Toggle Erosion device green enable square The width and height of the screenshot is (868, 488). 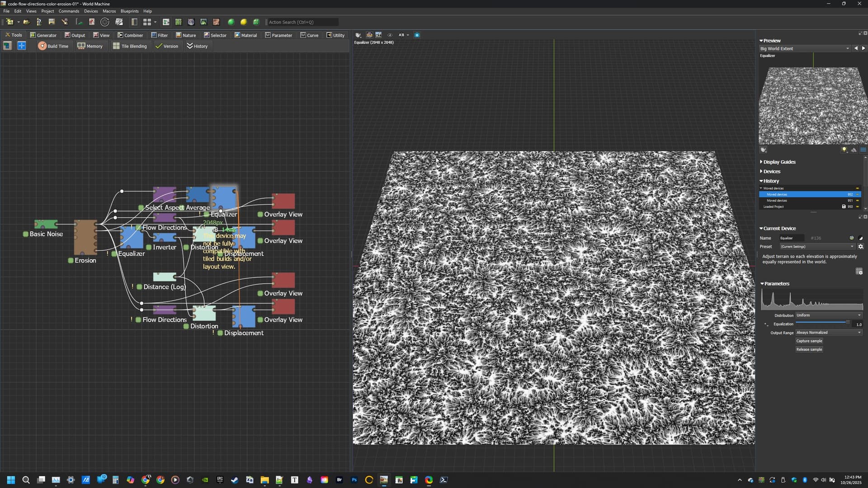[71, 261]
